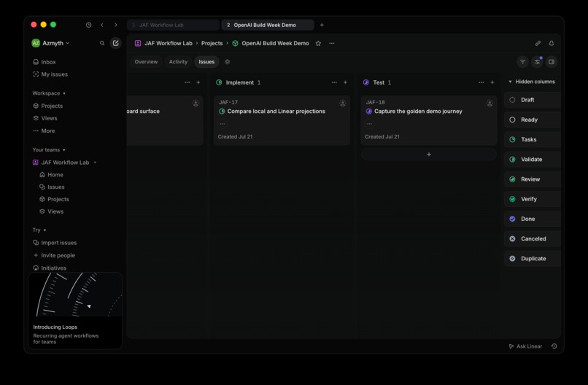
Task: Open the project more options ellipsis in the breadcrumb
Action: [x=332, y=43]
